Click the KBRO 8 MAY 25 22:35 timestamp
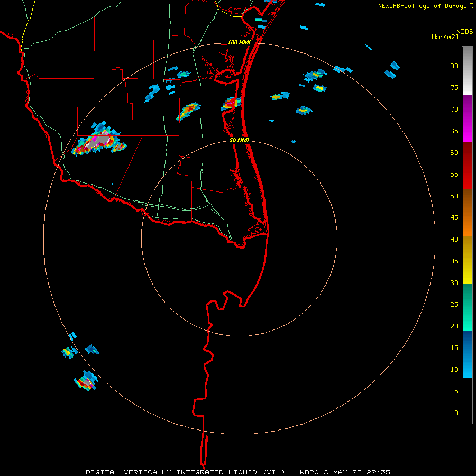The image size is (476, 476). (x=345, y=472)
